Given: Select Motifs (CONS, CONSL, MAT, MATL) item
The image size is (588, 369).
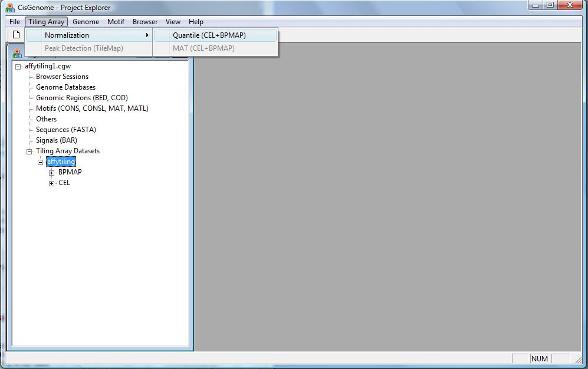Looking at the screenshot, I should pos(92,108).
